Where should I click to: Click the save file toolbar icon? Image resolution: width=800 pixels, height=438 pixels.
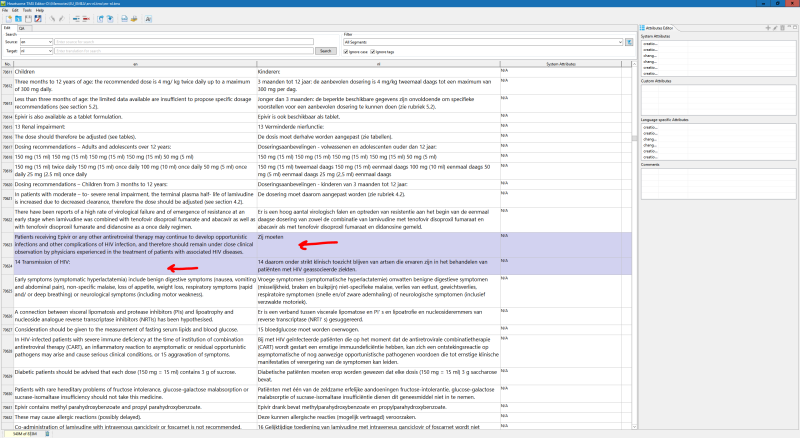[x=28, y=19]
